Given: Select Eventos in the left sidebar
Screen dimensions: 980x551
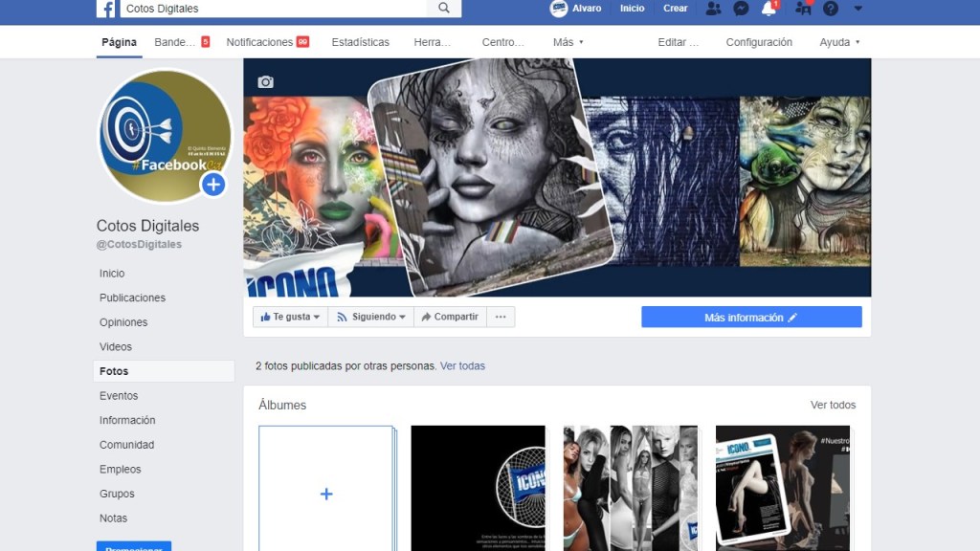Looking at the screenshot, I should [x=119, y=396].
